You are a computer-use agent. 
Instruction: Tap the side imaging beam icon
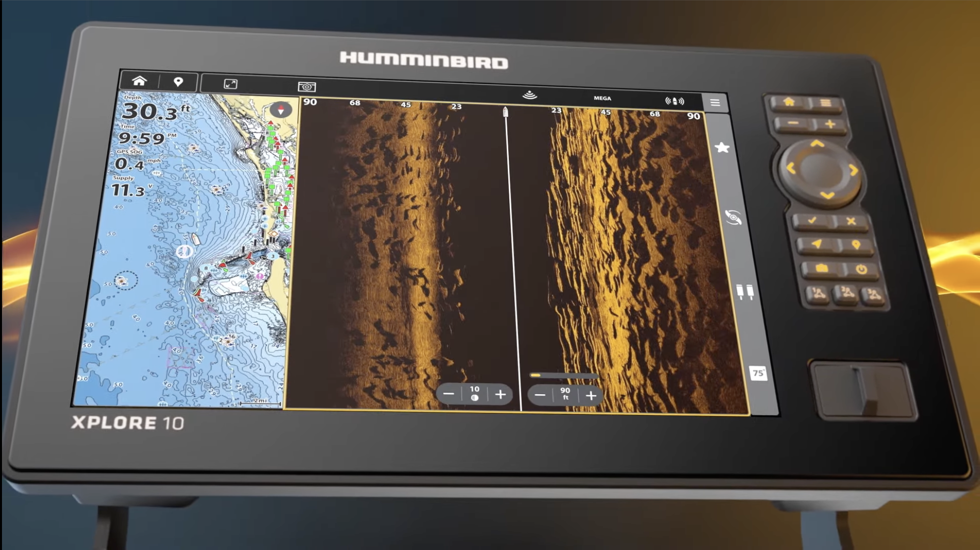pos(675,101)
